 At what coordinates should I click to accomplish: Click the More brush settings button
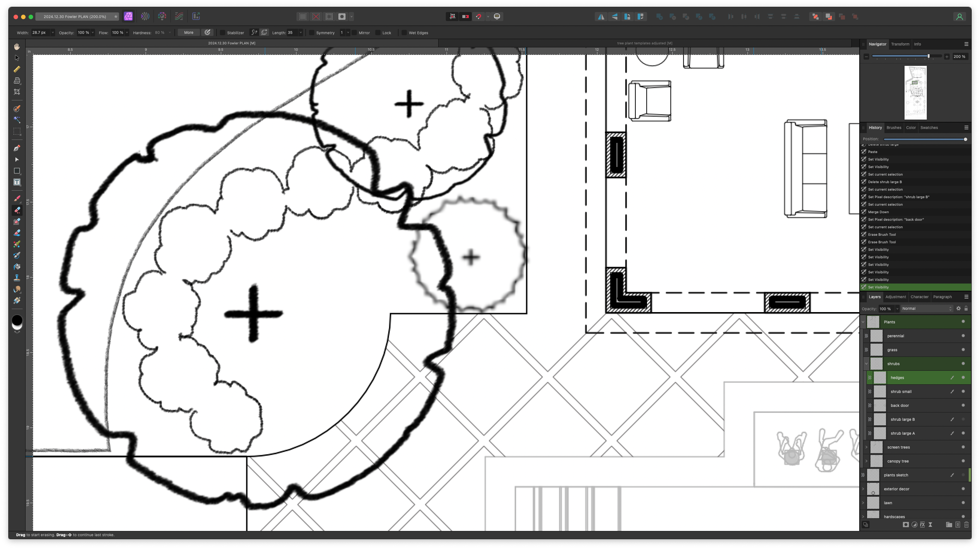(189, 33)
